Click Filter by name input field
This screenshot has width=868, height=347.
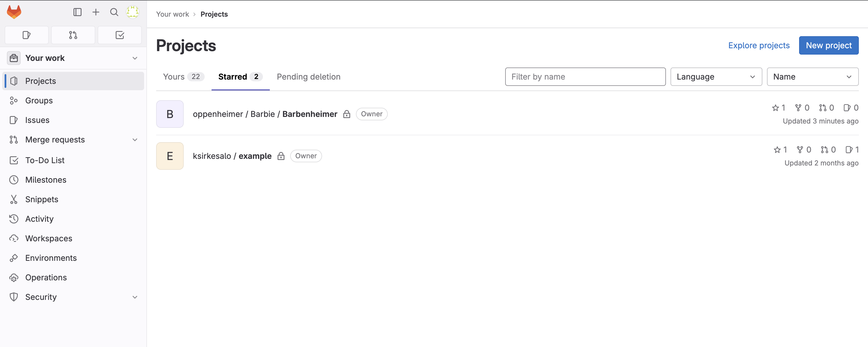(585, 76)
